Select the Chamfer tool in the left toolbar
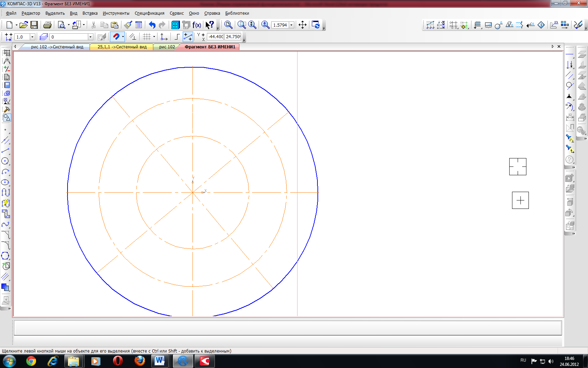Image resolution: width=588 pixels, height=368 pixels. point(5,235)
